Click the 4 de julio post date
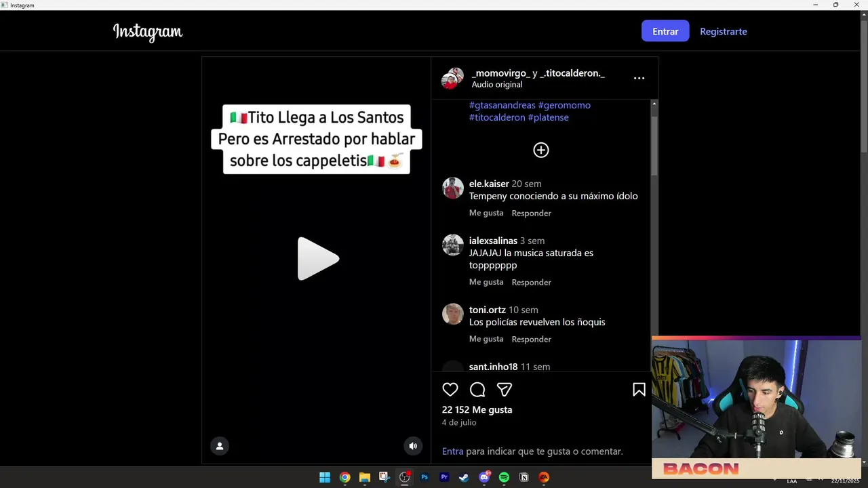This screenshot has height=488, width=868. point(459,422)
